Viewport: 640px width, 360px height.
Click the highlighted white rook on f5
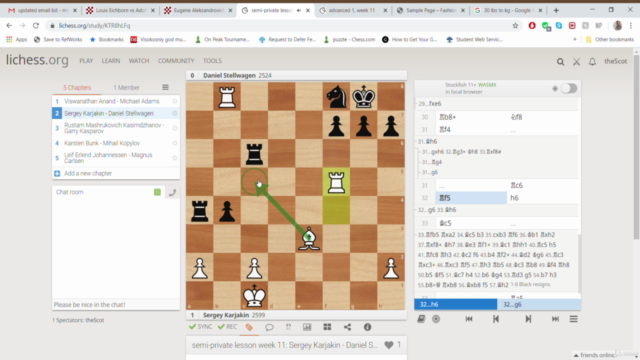click(x=336, y=182)
